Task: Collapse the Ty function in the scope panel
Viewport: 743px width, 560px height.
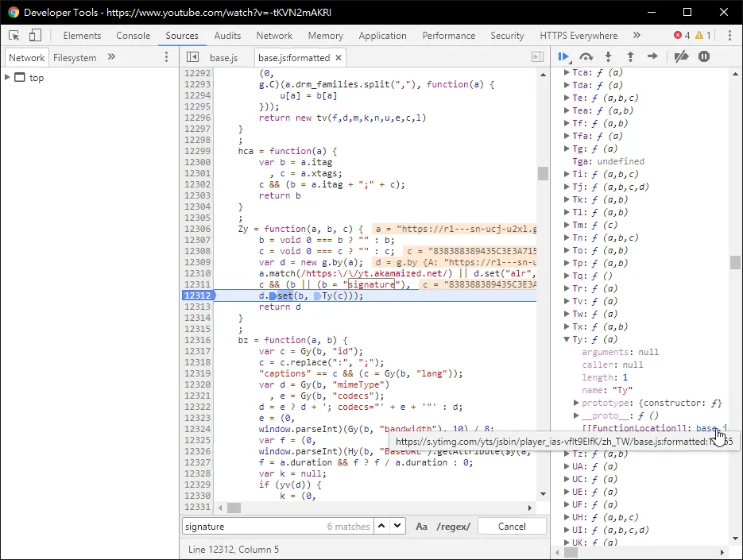Action: 566,339
